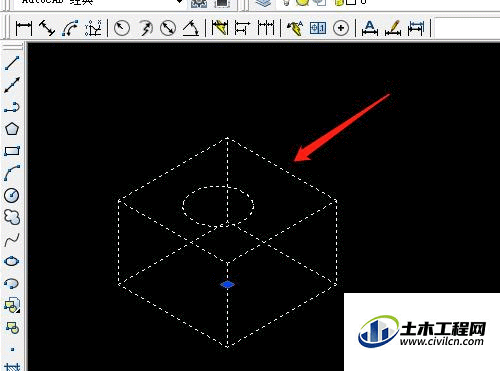Open the Quick Leader tool
This screenshot has width=500, height=371.
coord(295,28)
